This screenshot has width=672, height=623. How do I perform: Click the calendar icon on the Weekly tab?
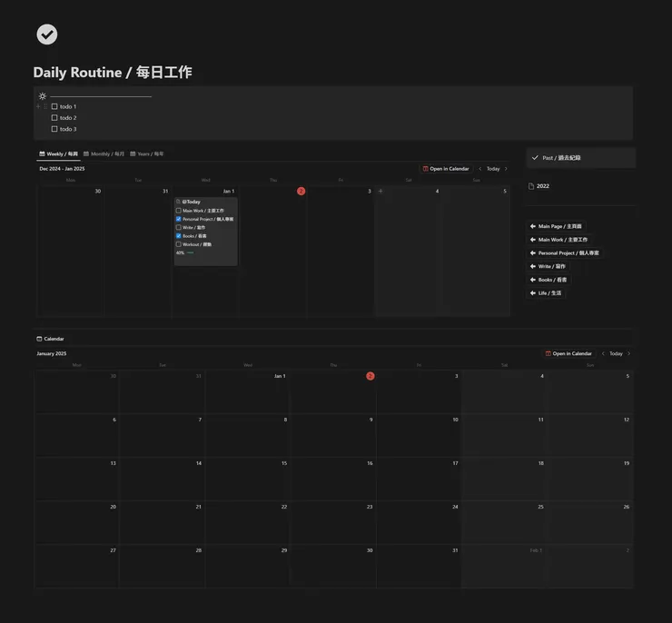42,153
